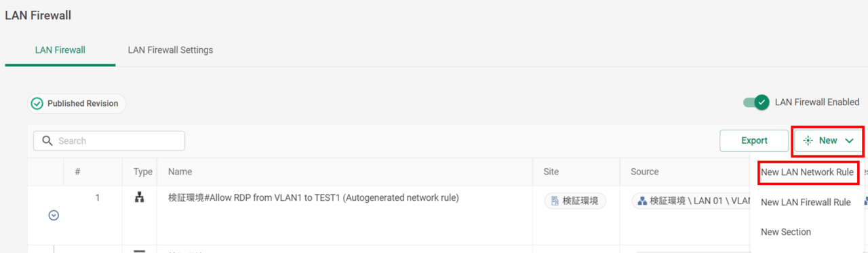Click the site icon in 検証環境 chip
Image resolution: width=868 pixels, height=253 pixels.
(555, 201)
